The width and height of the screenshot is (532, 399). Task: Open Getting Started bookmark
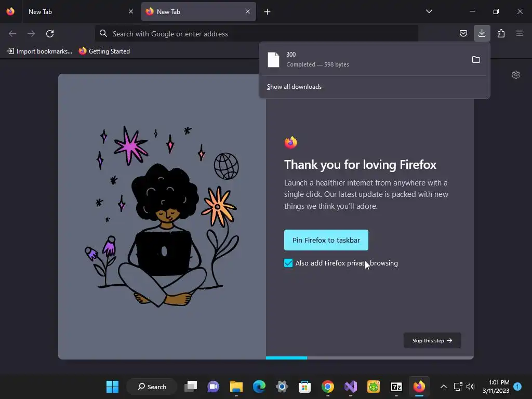[x=104, y=51]
